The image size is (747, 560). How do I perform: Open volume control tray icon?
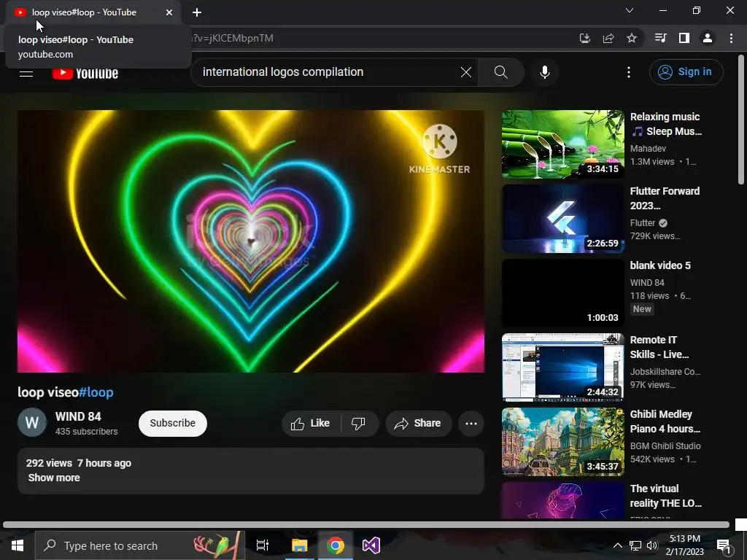tap(652, 545)
